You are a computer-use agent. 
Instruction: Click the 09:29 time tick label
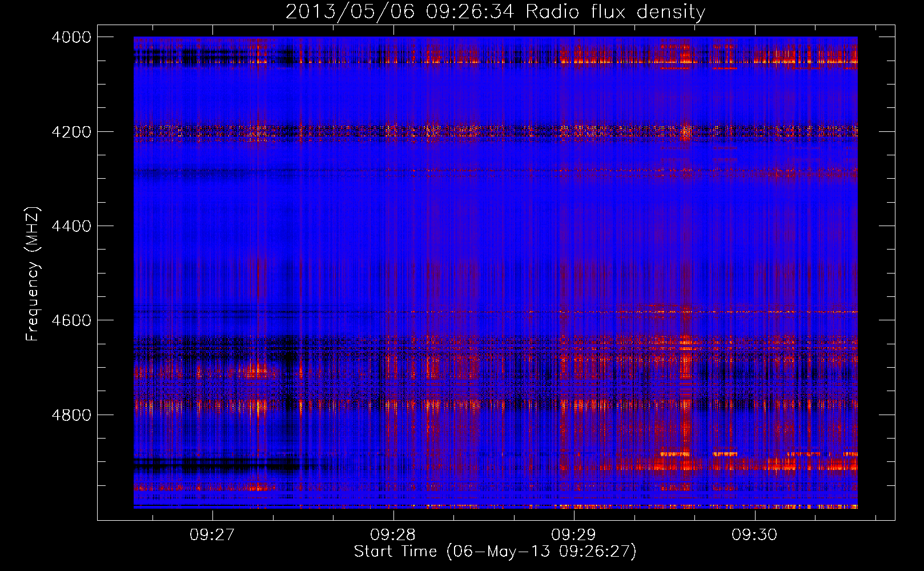point(573,535)
